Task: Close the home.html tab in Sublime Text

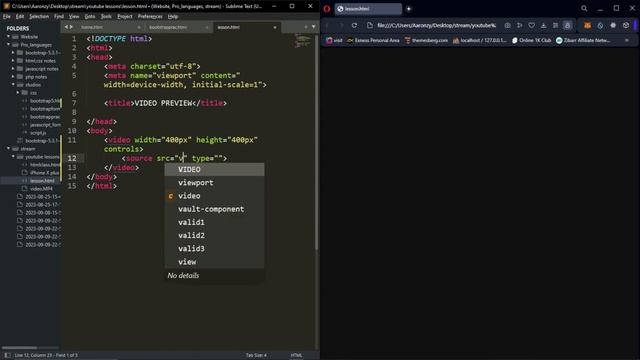Action: [139, 27]
